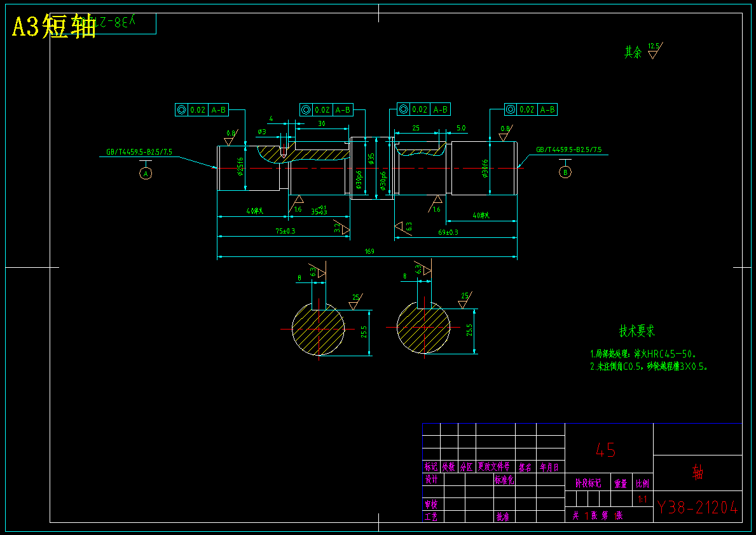Click the "1:1" scale value
Viewport: 756px width, 535px height.
[x=642, y=499]
